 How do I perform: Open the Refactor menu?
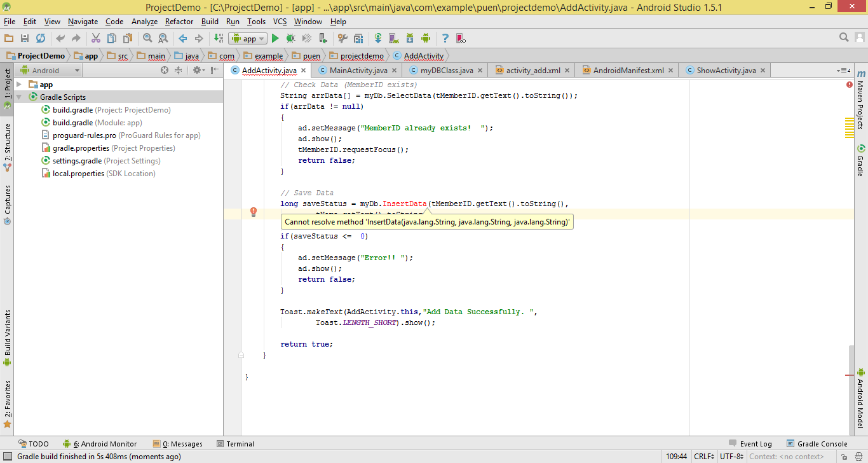coord(179,22)
